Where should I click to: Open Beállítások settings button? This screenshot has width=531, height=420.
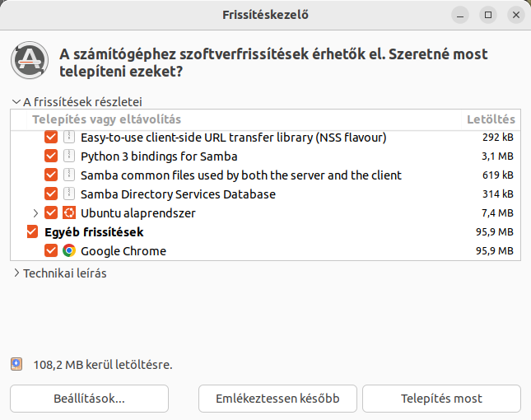pyautogui.click(x=89, y=399)
